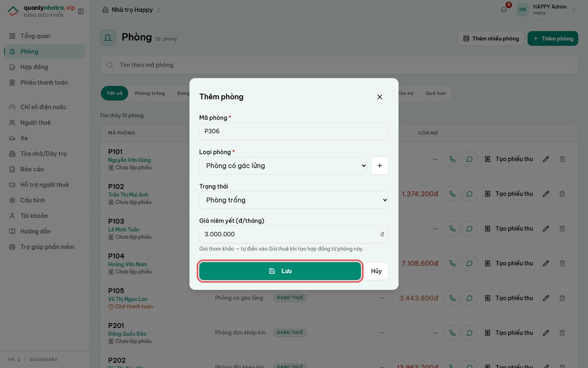Open the Loại phòng dropdown
Viewport: 588px width, 368px height.
[x=283, y=166]
